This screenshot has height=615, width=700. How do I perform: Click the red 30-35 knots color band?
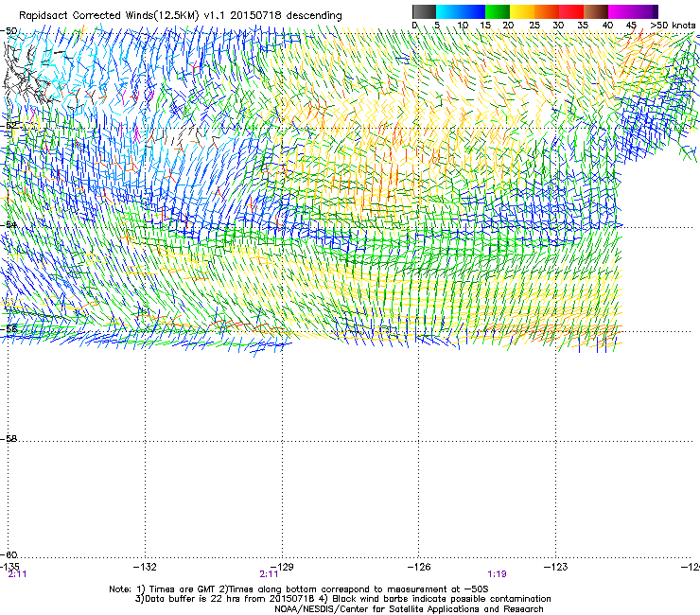[x=571, y=11]
